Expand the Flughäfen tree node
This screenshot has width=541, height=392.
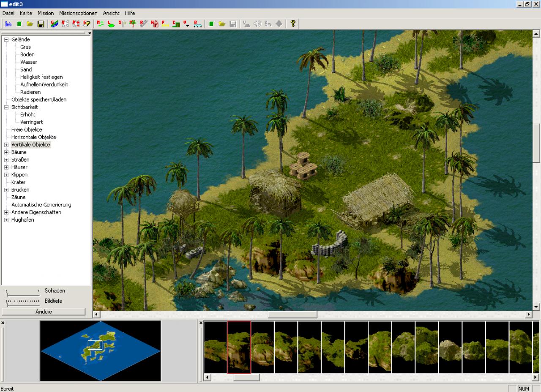pos(6,220)
